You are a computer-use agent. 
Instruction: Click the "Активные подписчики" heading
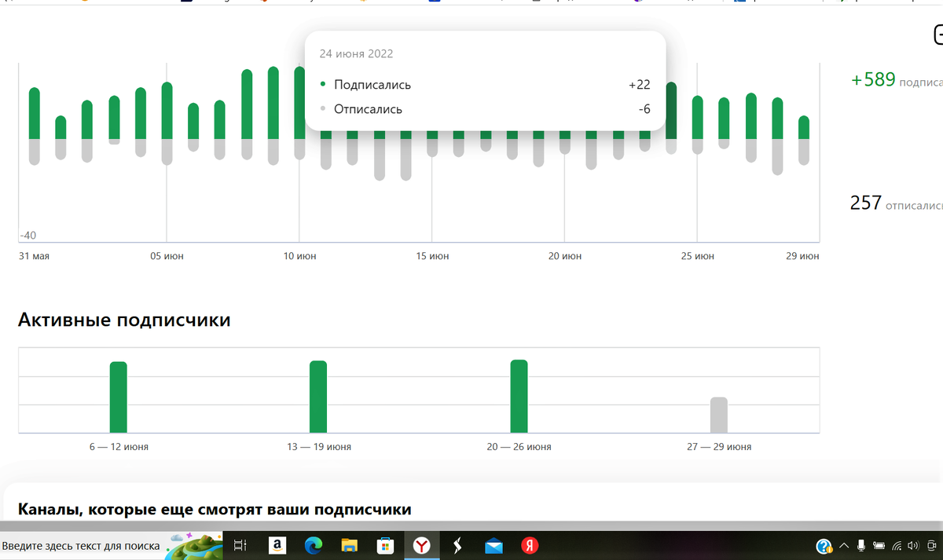coord(124,320)
